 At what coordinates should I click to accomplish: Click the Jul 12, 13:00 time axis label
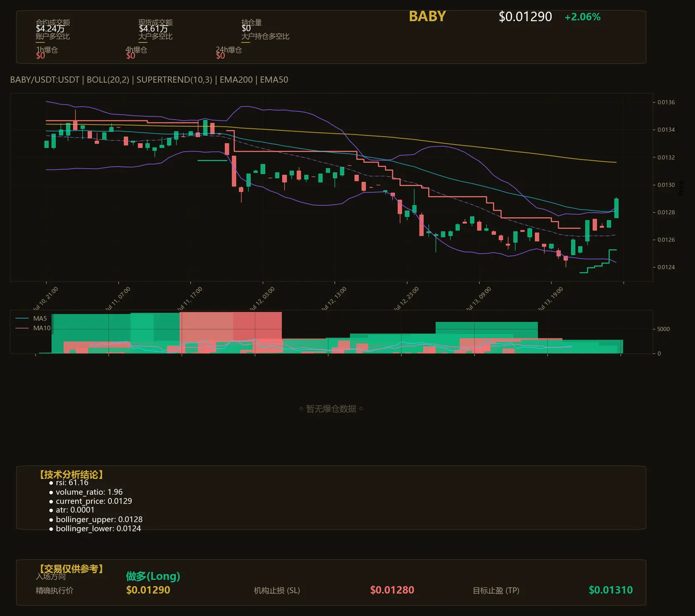(x=334, y=298)
